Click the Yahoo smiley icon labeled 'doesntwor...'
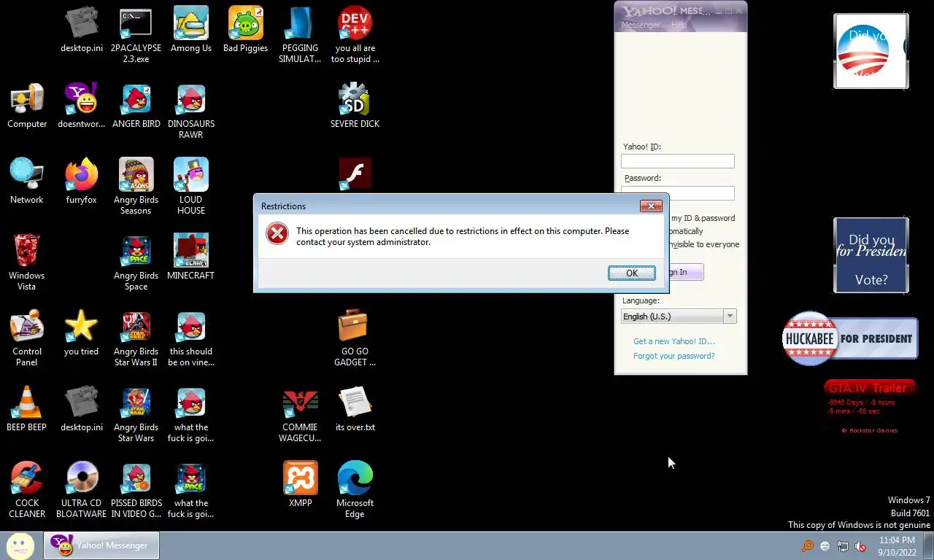The height and width of the screenshot is (560, 934). 81,106
